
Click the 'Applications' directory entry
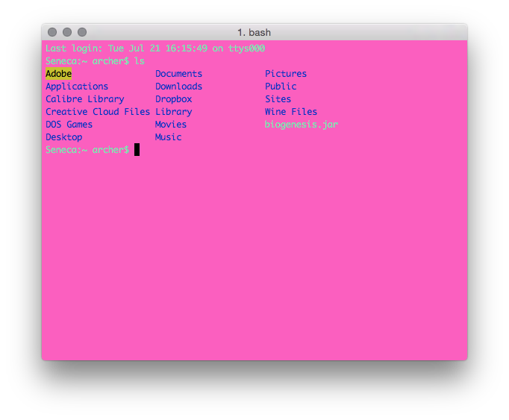point(77,87)
